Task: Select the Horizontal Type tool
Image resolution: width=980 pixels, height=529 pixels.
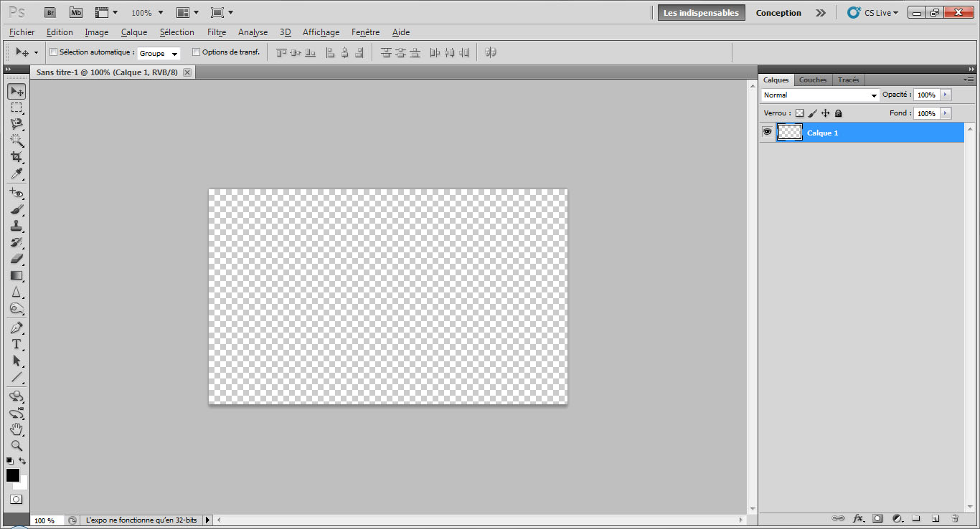Action: tap(16, 345)
